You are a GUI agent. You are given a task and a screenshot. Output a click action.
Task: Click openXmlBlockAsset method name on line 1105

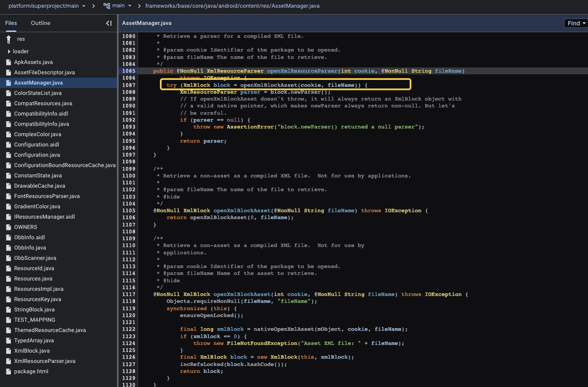click(242, 210)
